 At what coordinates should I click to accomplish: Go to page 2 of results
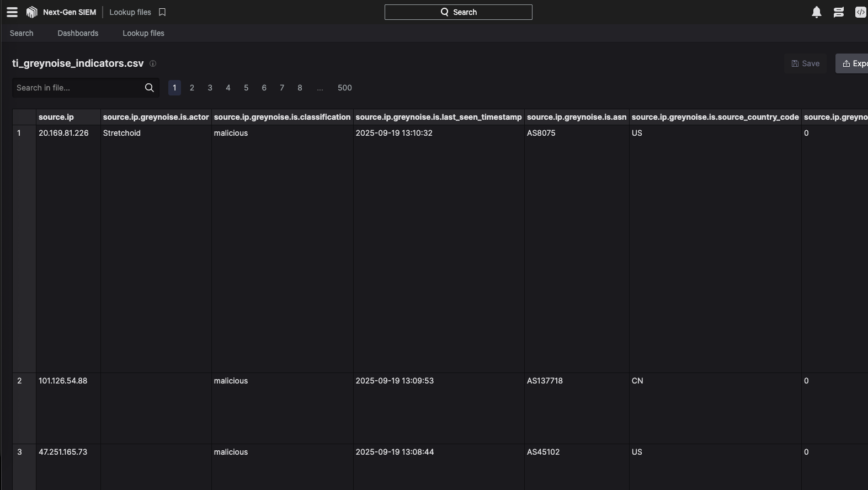(192, 88)
